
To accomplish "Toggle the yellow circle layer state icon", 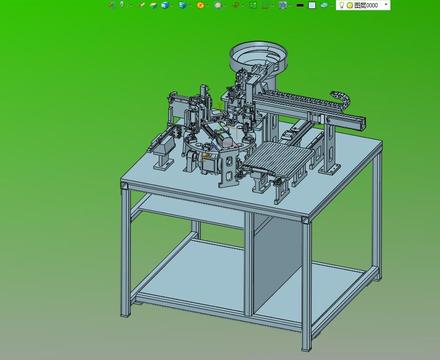I will (350, 5).
